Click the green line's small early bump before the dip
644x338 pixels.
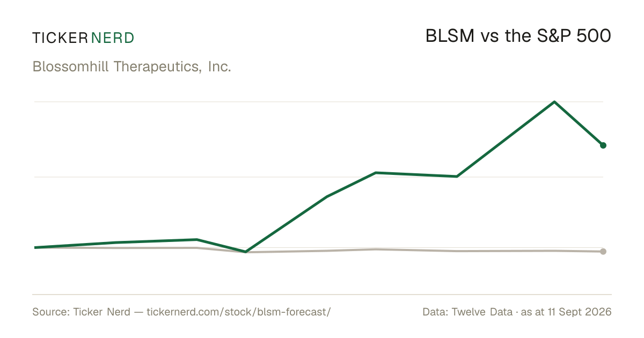tap(197, 239)
